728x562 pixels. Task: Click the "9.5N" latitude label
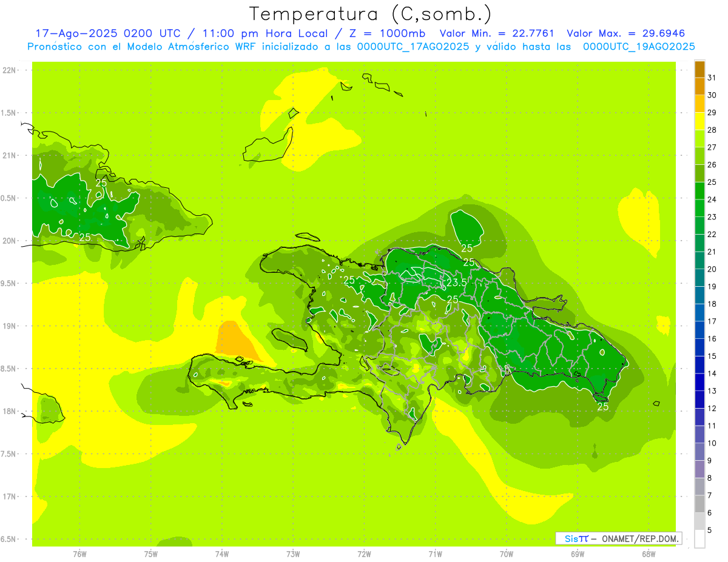[9, 283]
